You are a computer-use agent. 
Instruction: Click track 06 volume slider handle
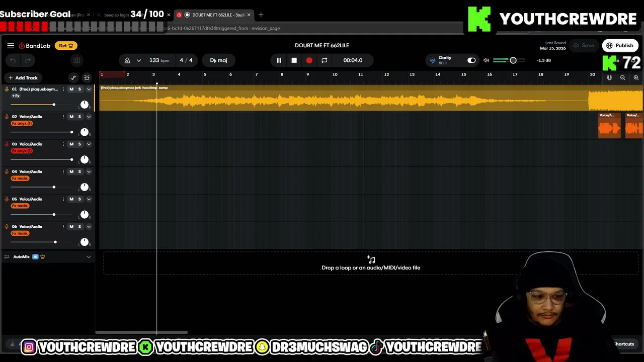coord(55,242)
